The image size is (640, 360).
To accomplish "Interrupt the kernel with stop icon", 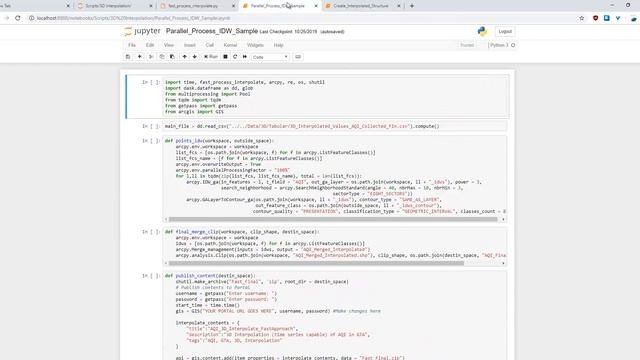I will tap(225, 57).
